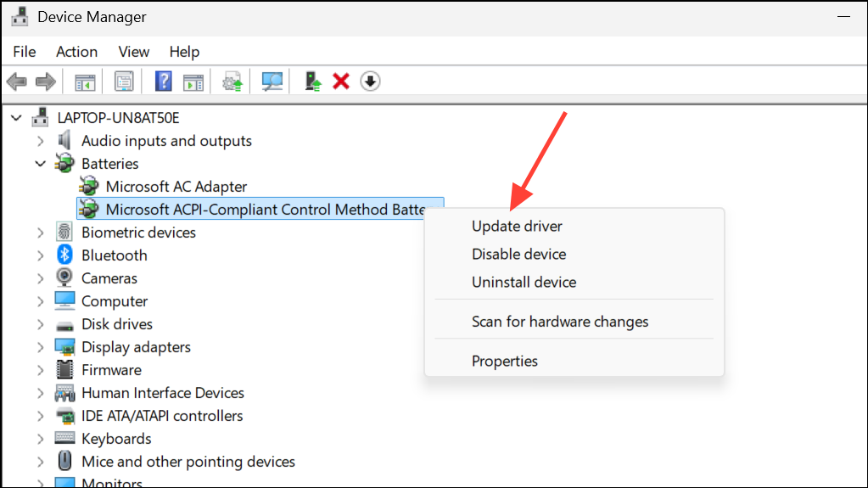The width and height of the screenshot is (868, 488).
Task: Click the Device Manager title bar icon
Action: click(x=20, y=17)
